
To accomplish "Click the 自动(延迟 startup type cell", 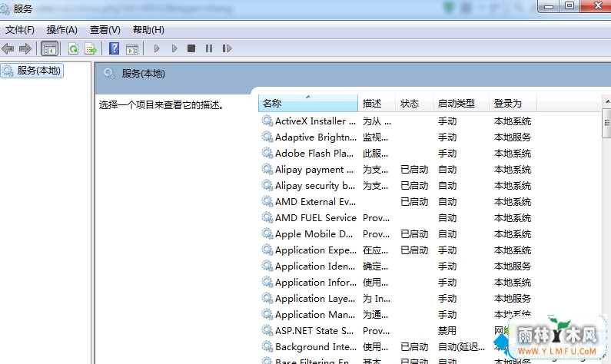I will (x=461, y=347).
